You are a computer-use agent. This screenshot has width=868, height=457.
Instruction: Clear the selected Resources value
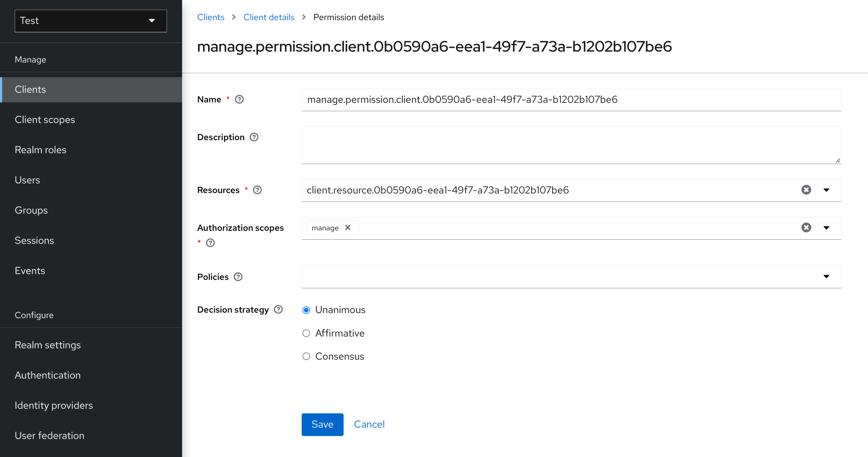pyautogui.click(x=806, y=190)
